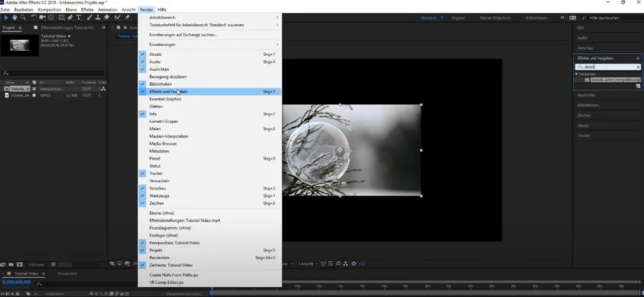This screenshot has width=644, height=297.
Task: Open flowchart icon in Tutorial composition row
Action: [x=103, y=89]
